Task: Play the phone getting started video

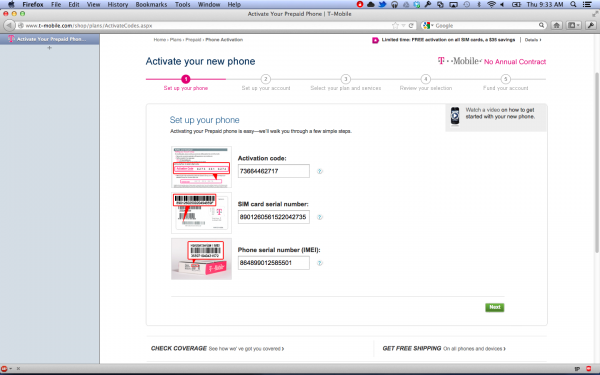Action: pyautogui.click(x=455, y=116)
